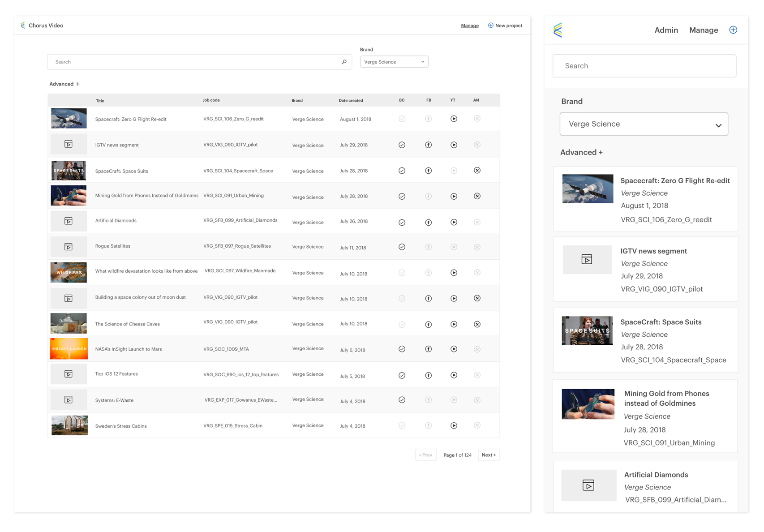Click YouTube icon for Sweden's Stress Cabins
This screenshot has height=532, width=764.
coord(454,425)
